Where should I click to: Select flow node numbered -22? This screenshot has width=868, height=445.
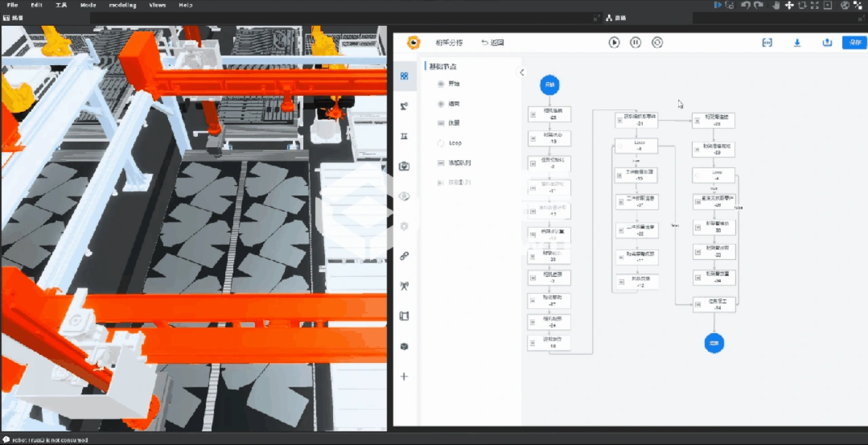point(637,230)
